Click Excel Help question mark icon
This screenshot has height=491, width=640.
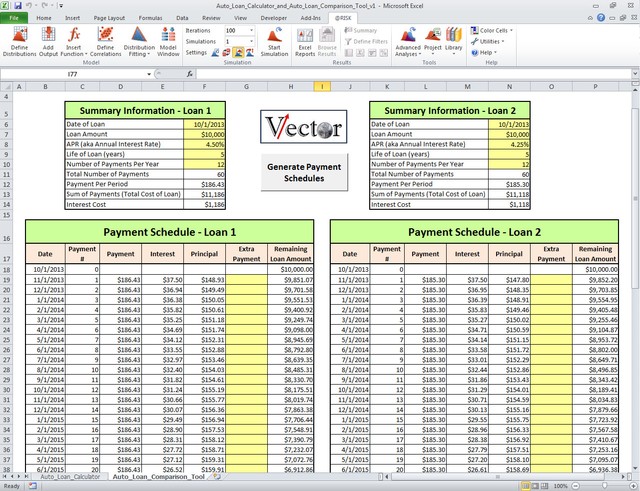[601, 18]
